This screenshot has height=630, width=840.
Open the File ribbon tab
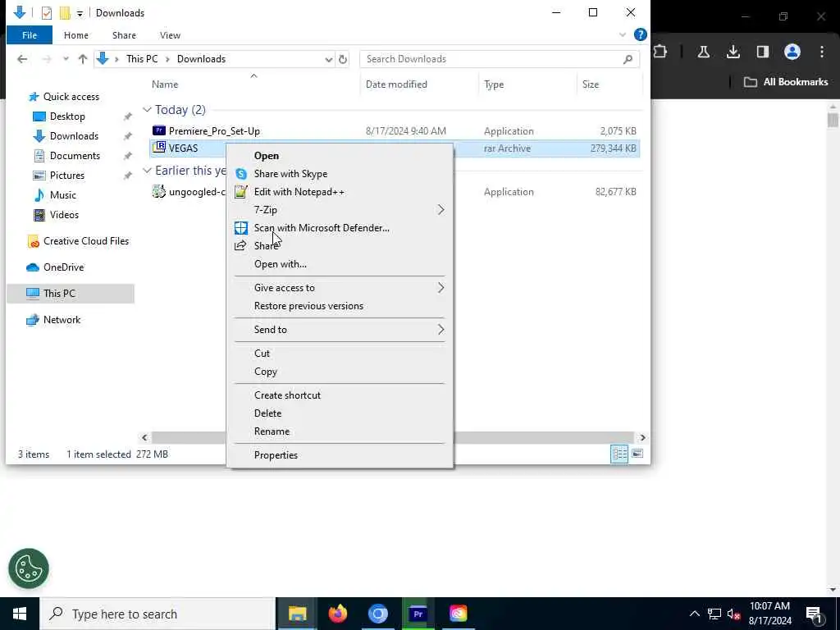point(30,34)
